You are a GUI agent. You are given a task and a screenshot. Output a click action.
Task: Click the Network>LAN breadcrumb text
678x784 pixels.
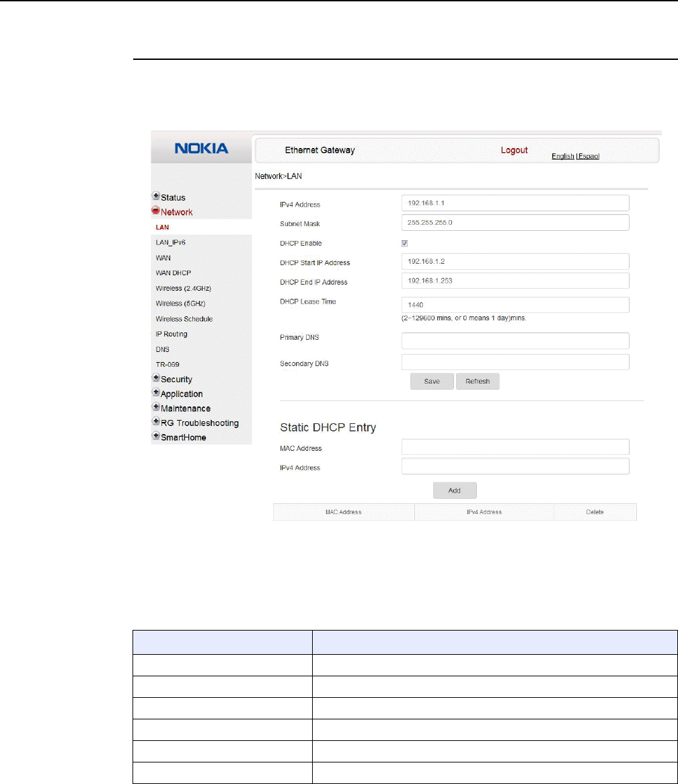278,176
